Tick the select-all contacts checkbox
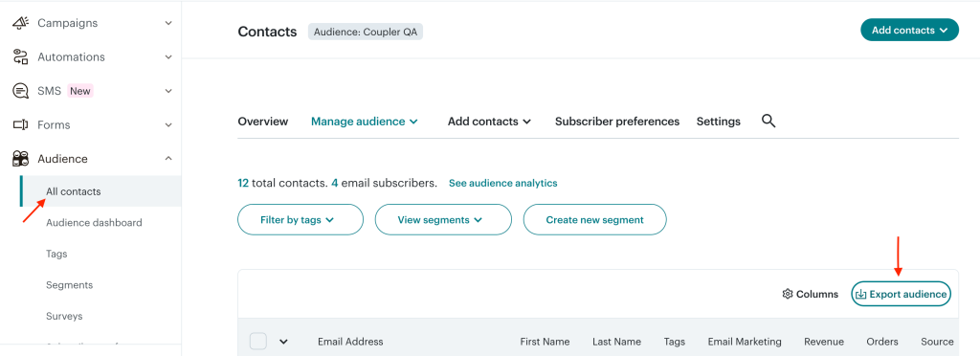Screen dimensions: 980x356 pos(258,342)
